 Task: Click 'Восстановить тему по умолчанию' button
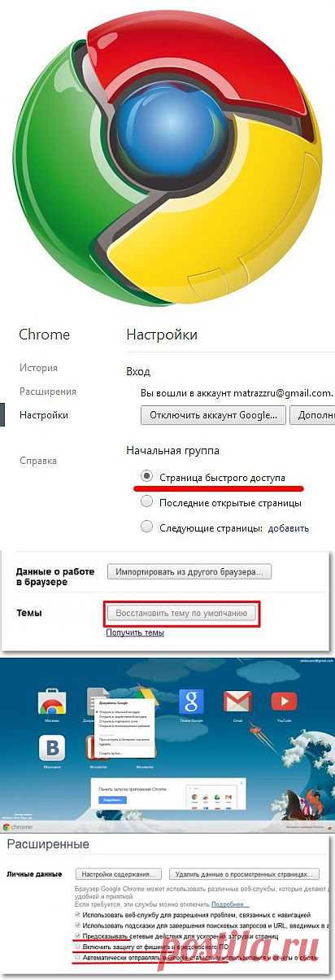coord(183,612)
